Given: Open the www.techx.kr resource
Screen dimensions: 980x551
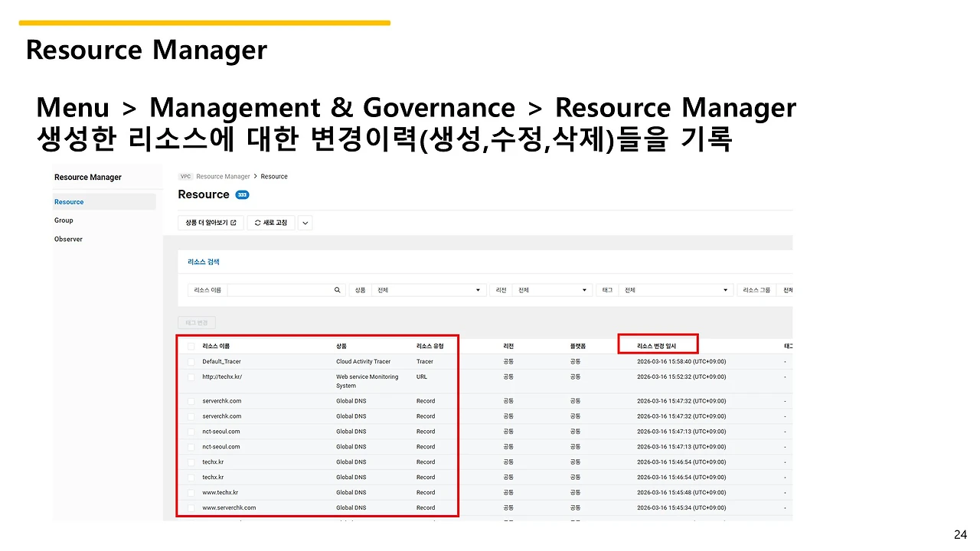Looking at the screenshot, I should (220, 493).
